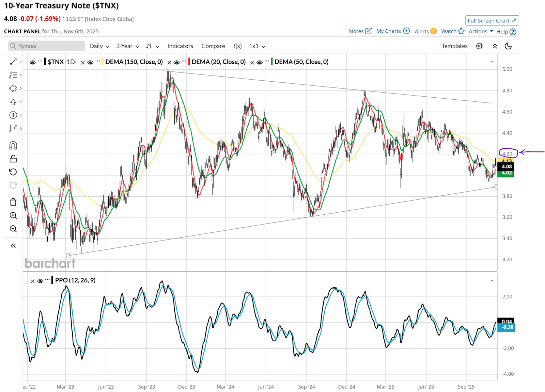This screenshot has width=545, height=392.
Task: Click the trash delete drawings icon
Action: click(13, 202)
